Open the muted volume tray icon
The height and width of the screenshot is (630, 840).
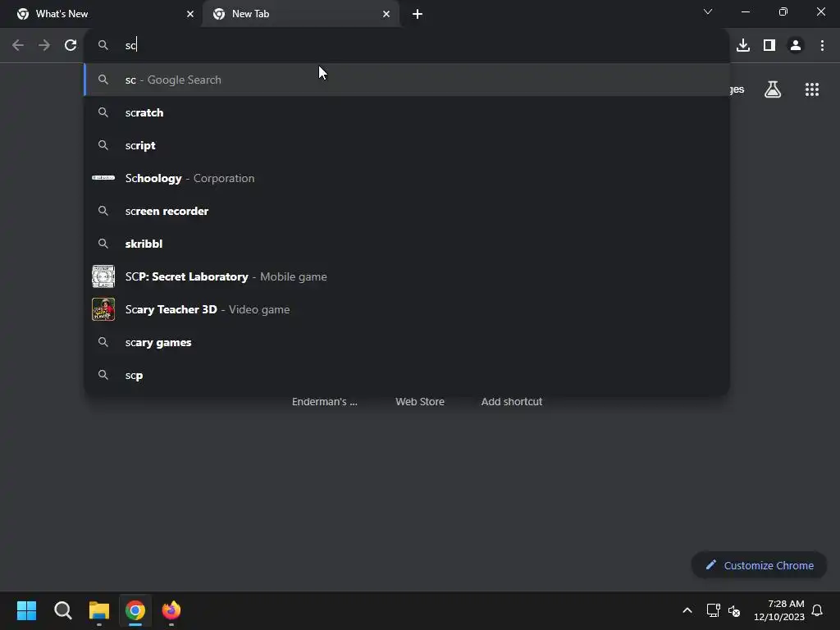coord(734,610)
